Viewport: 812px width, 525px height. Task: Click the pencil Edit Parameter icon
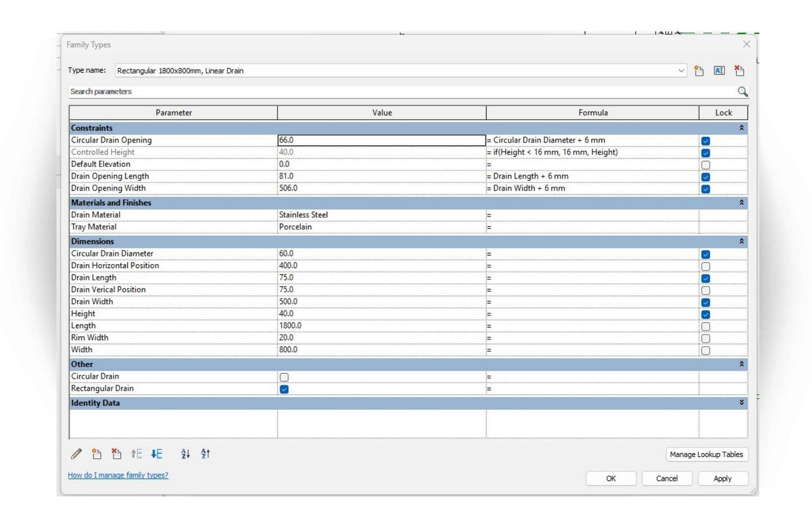pos(76,454)
